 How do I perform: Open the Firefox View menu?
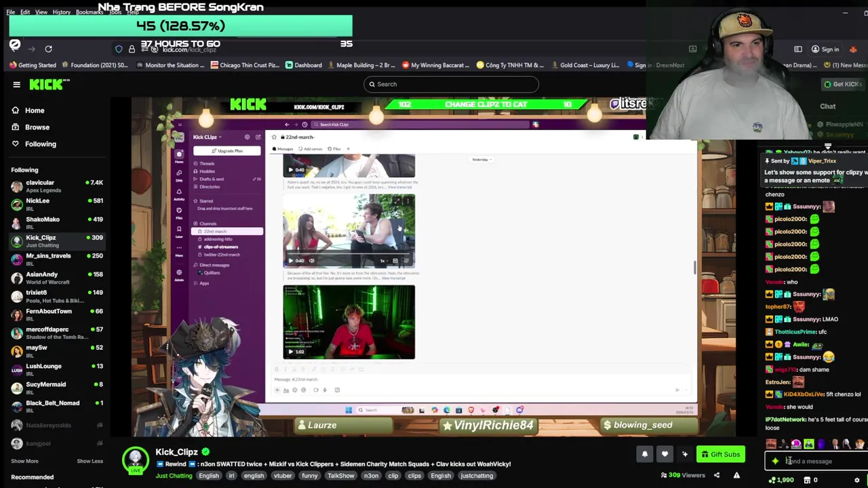(41, 12)
